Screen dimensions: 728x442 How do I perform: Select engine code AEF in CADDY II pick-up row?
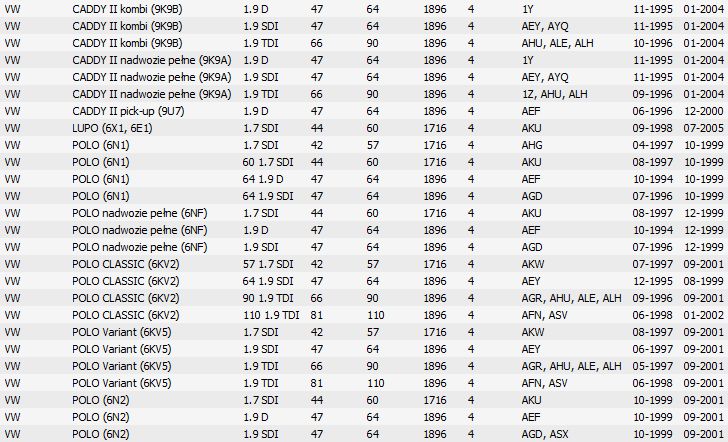[531, 111]
